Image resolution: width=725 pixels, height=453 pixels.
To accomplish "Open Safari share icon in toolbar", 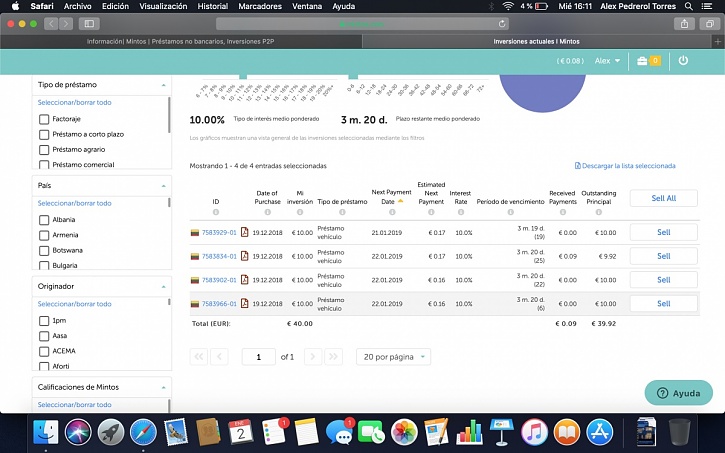I will tap(685, 23).
